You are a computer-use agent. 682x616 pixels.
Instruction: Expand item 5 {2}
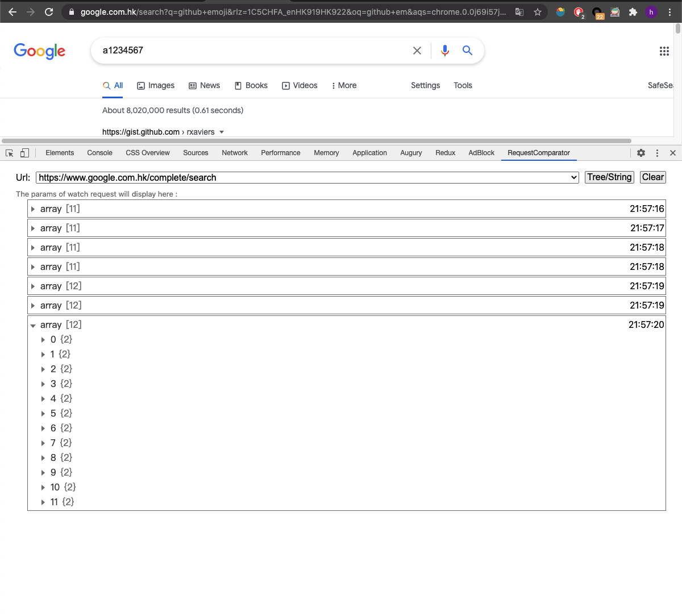click(x=43, y=414)
